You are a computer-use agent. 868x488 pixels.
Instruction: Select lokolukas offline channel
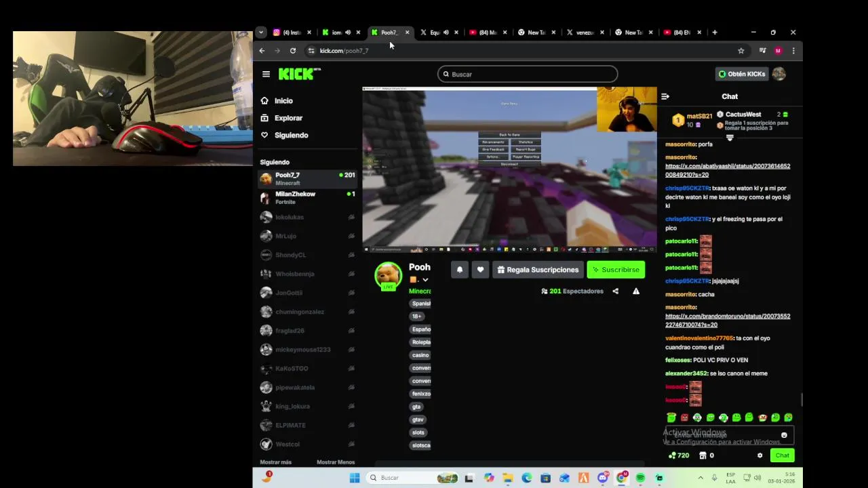[x=308, y=217]
